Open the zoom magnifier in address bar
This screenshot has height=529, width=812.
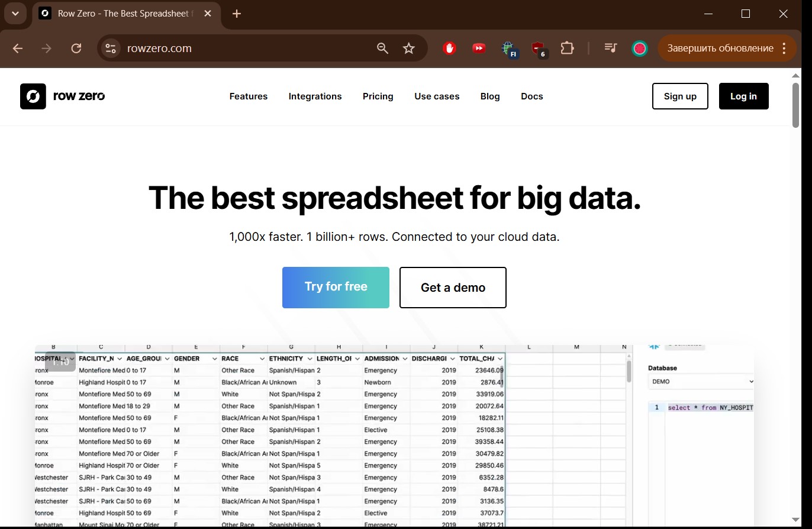pos(383,49)
